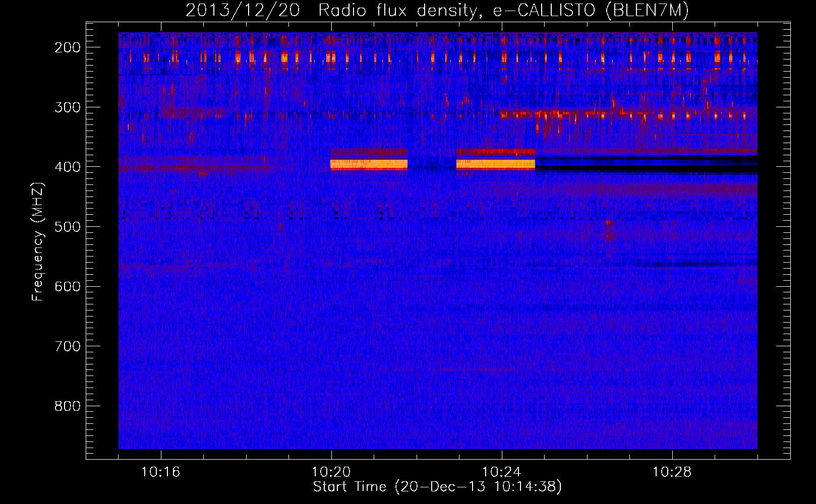Click the 10:24 time tick label
816x504 pixels.
(x=502, y=472)
